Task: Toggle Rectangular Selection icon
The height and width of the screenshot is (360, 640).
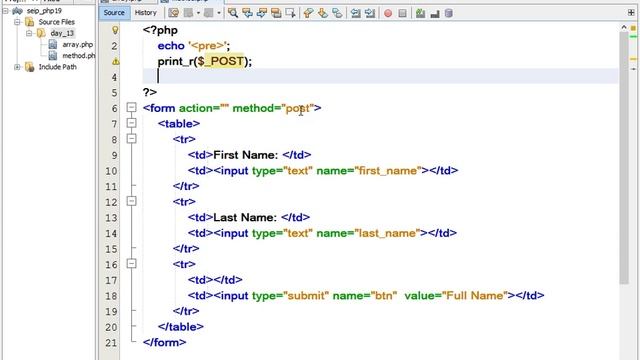Action: pyautogui.click(x=291, y=13)
